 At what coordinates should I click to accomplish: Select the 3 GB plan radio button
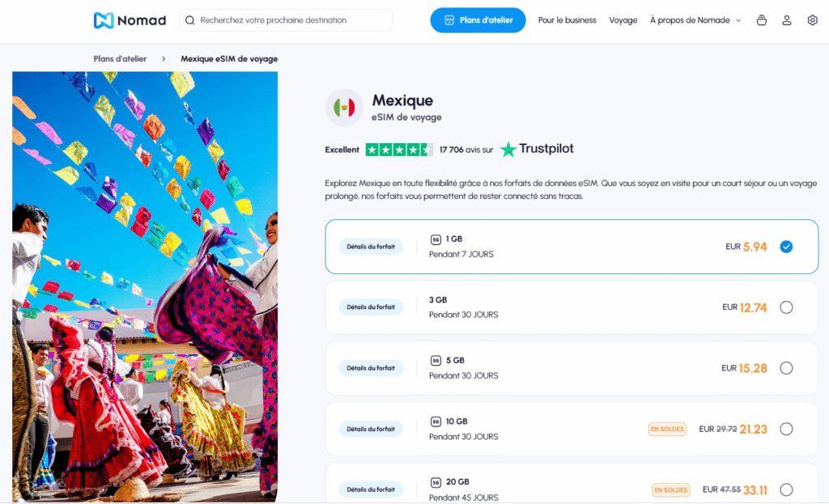point(786,307)
